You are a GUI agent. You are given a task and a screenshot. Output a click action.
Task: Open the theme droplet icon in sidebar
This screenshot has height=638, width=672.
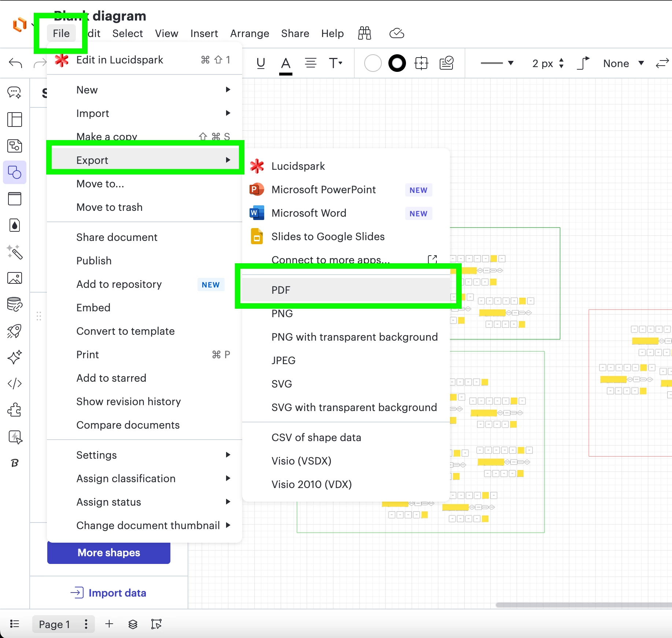15,225
